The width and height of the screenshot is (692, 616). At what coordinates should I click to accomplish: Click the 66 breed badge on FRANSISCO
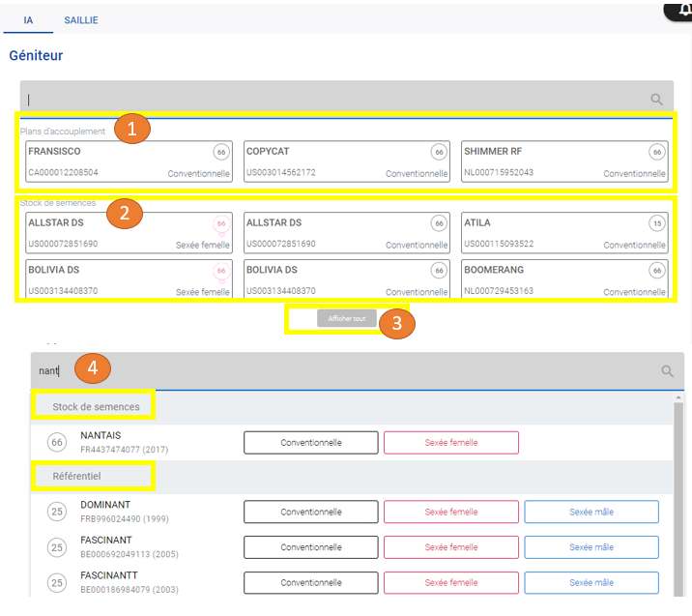point(221,152)
